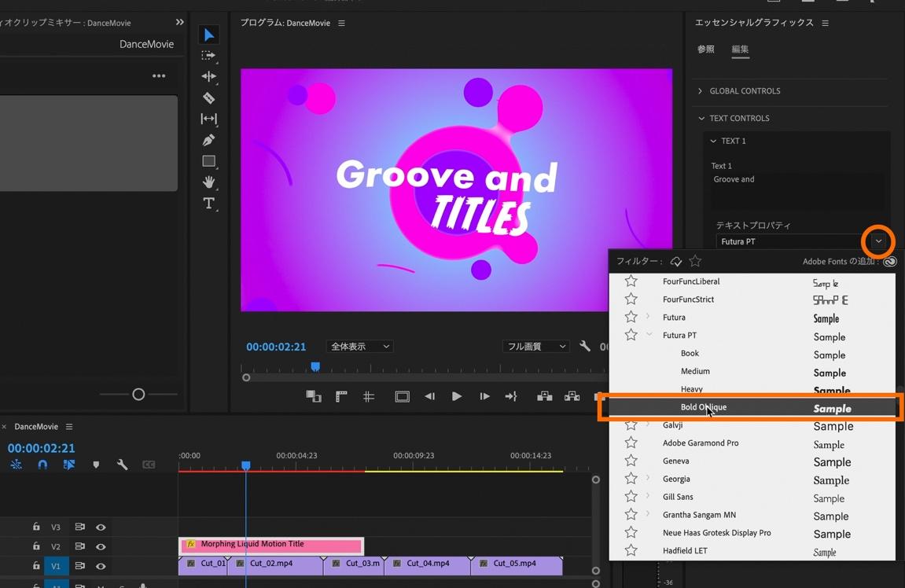Image resolution: width=905 pixels, height=588 pixels.
Task: Choose Bold Oblique font style
Action: tap(704, 407)
